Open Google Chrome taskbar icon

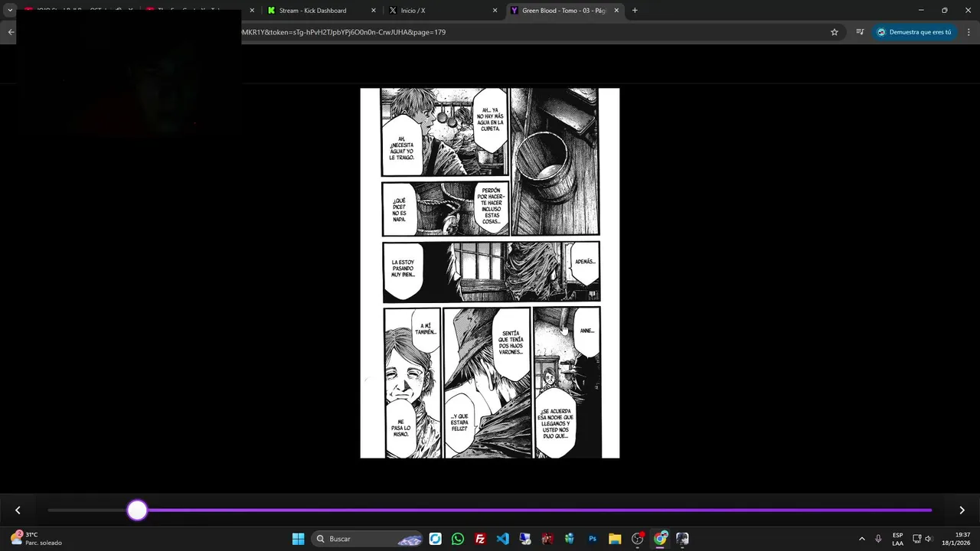click(660, 539)
